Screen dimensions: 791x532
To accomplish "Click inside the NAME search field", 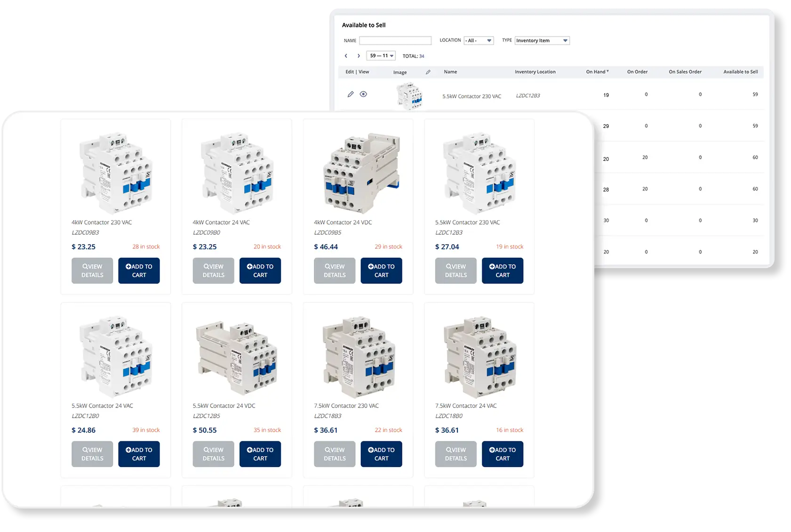I will click(x=395, y=40).
